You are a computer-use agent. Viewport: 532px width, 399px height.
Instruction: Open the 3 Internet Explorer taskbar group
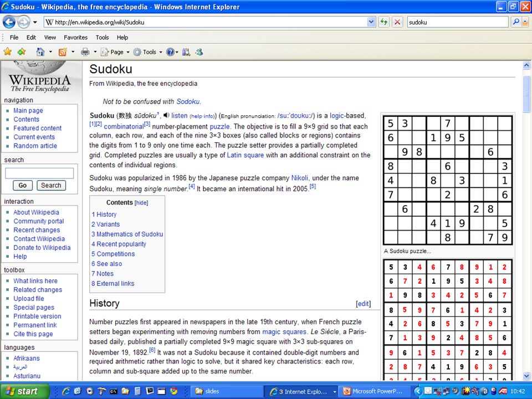coord(301,392)
